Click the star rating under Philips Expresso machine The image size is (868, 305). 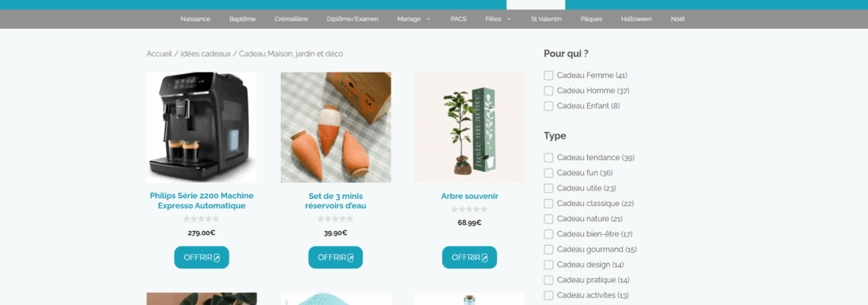(202, 219)
